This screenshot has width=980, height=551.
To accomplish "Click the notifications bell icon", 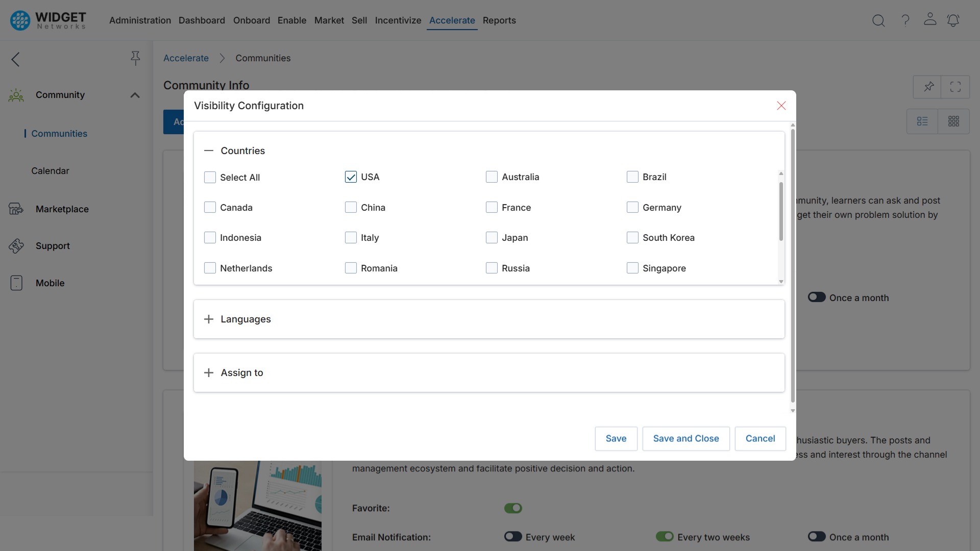I will click(x=953, y=20).
